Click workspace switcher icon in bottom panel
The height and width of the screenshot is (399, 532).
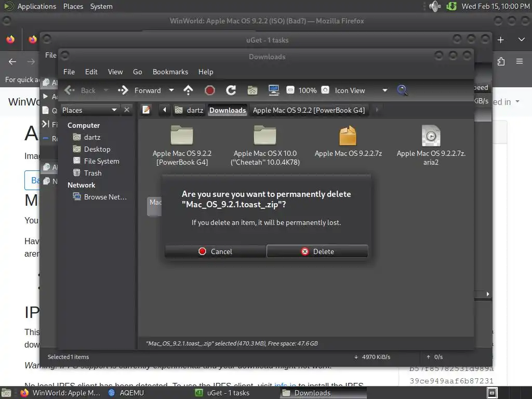click(x=492, y=393)
